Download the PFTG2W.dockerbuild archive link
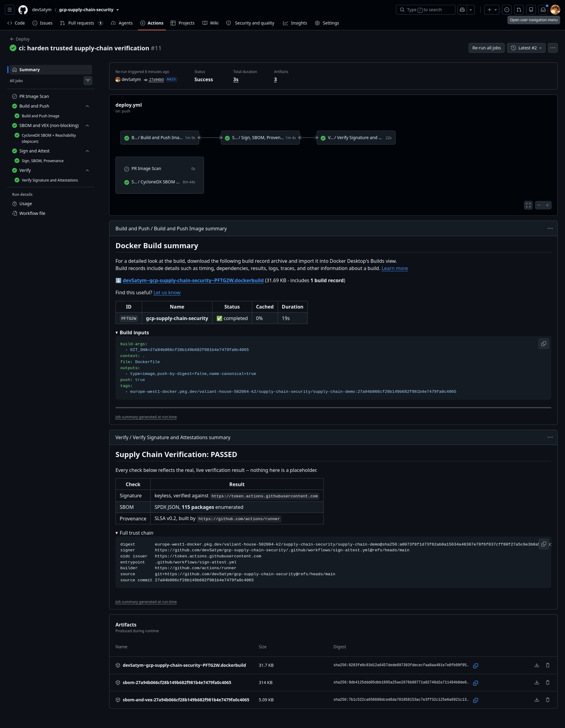565x728 pixels. (193, 280)
